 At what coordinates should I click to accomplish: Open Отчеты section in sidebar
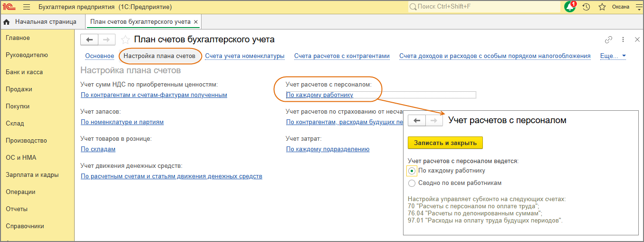[x=17, y=209]
